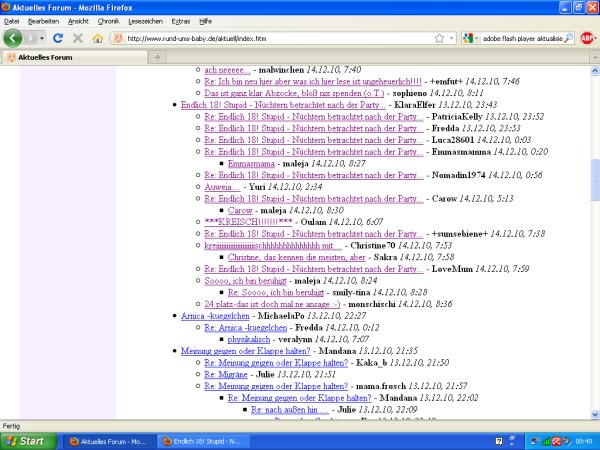Open the 'Arnica -kuegelchen' thread by MichaelaPo
This screenshot has height=450, width=600.
click(x=215, y=316)
